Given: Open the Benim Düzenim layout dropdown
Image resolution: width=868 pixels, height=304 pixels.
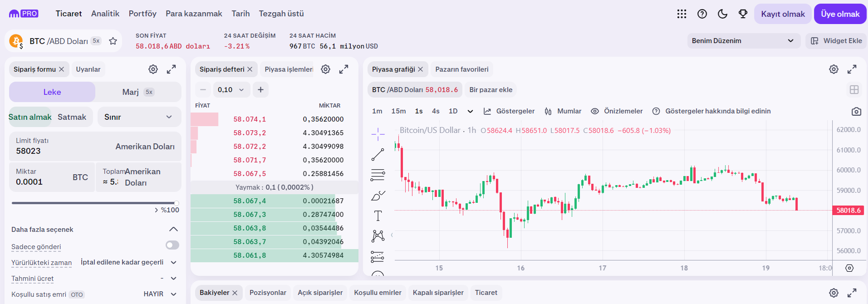Looking at the screenshot, I should (x=744, y=41).
